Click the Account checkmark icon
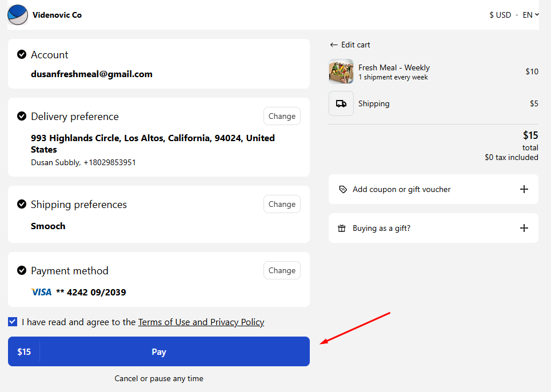This screenshot has width=551, height=392. pos(22,55)
